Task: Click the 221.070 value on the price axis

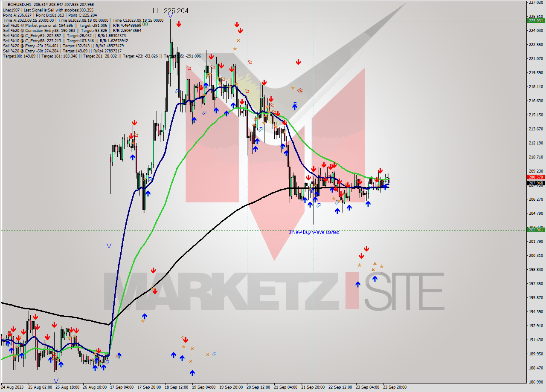Action: [x=535, y=59]
